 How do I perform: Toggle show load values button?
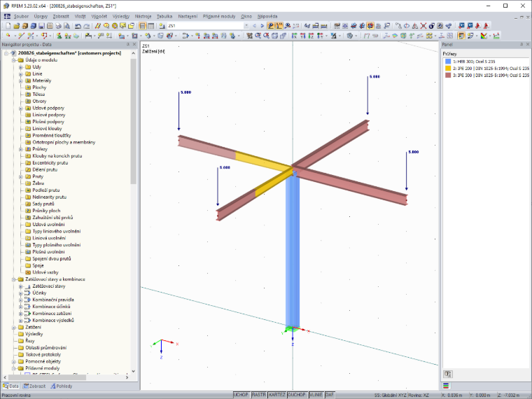pyautogui.click(x=279, y=26)
